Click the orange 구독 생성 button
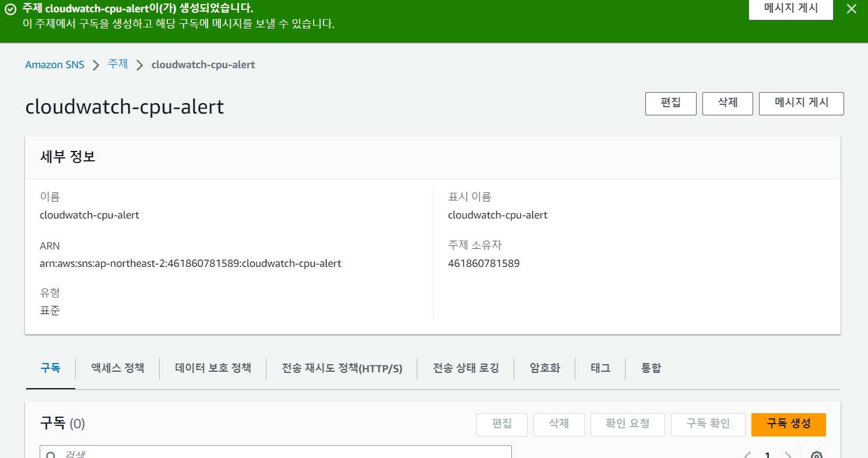The height and width of the screenshot is (458, 868). [x=789, y=424]
